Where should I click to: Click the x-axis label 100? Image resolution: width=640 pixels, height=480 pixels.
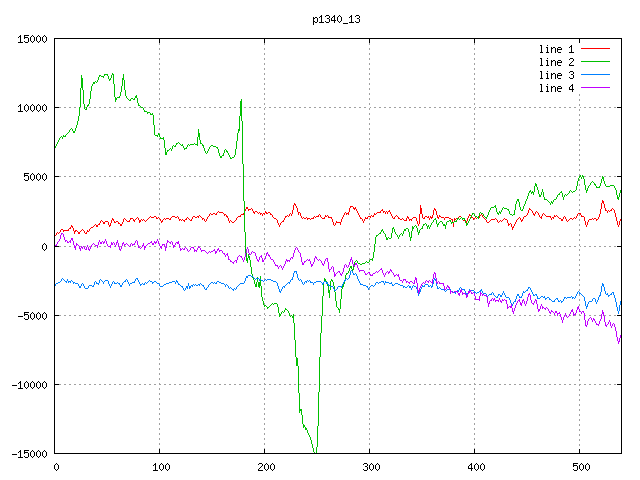tap(161, 467)
